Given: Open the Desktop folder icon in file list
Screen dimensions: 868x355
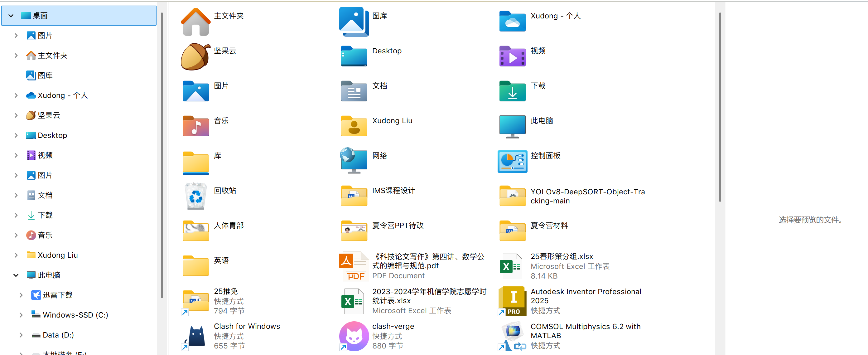Looking at the screenshot, I should tap(354, 56).
